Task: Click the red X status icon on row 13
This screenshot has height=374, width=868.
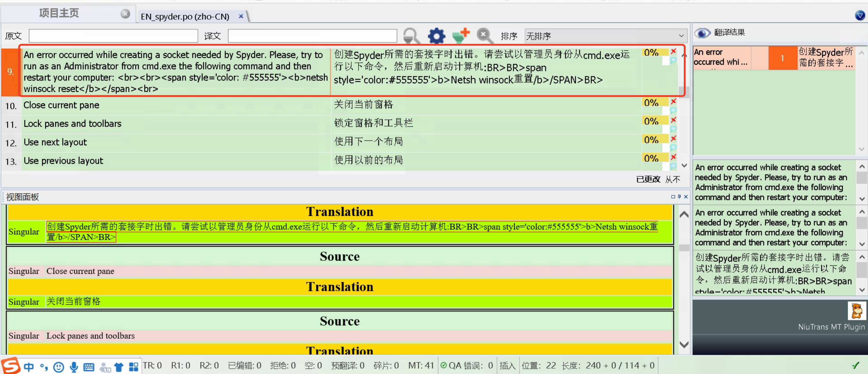Action: [673, 157]
